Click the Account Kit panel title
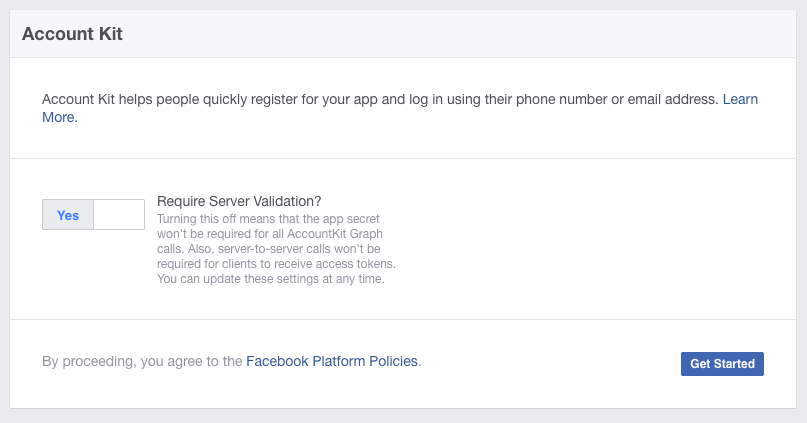The width and height of the screenshot is (807, 423). click(x=72, y=33)
